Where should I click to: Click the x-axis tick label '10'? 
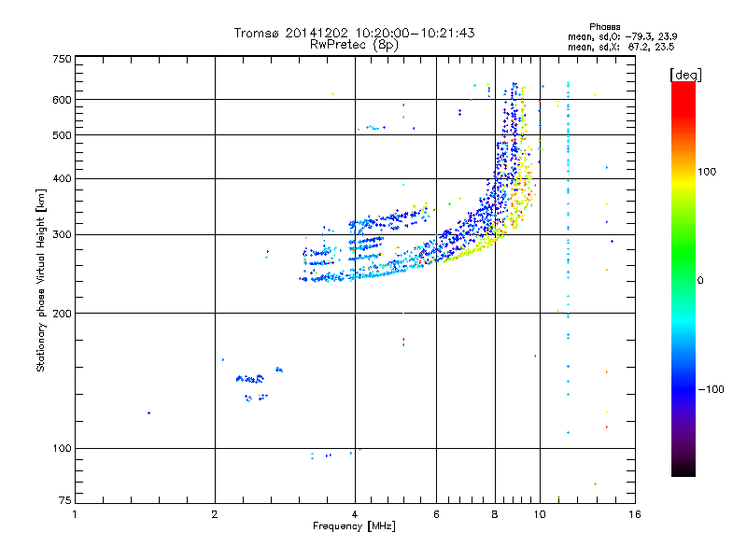[540, 514]
